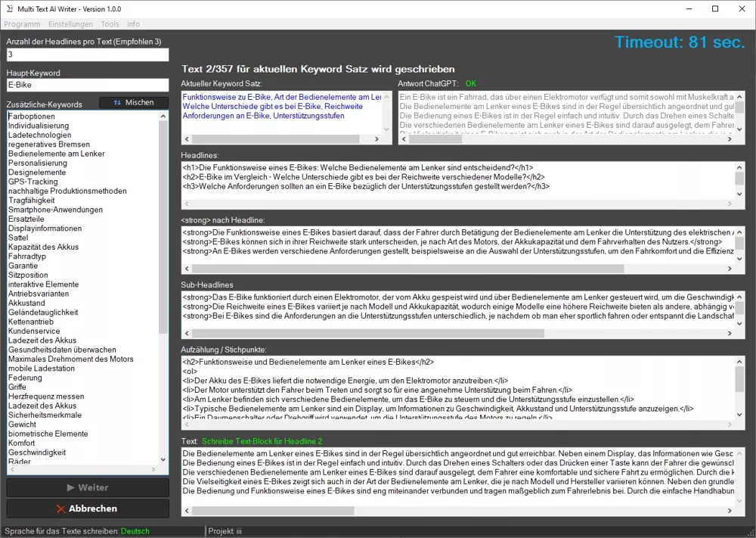Select keyword Personalisierung in list
This screenshot has height=538, width=756.
tap(38, 163)
